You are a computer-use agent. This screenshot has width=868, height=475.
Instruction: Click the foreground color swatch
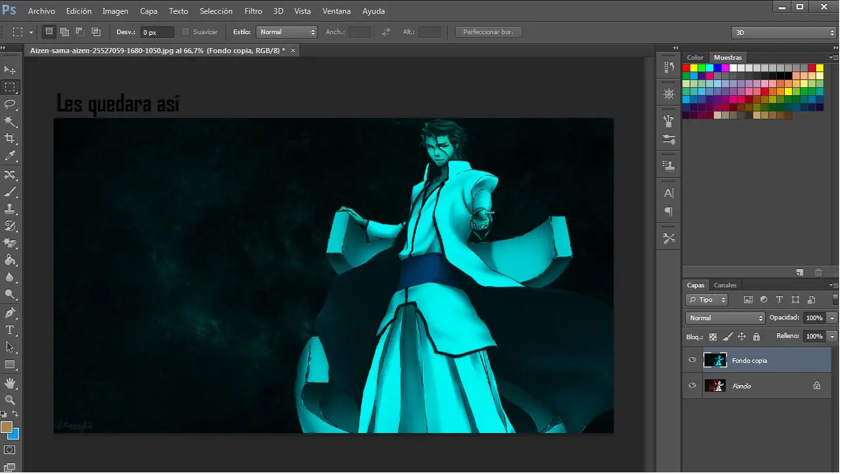[x=7, y=427]
